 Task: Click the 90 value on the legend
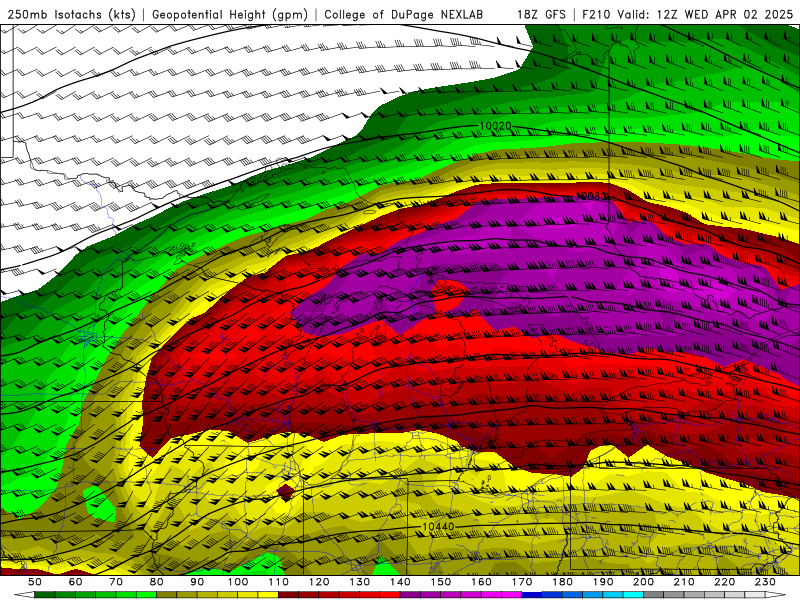coord(197,582)
